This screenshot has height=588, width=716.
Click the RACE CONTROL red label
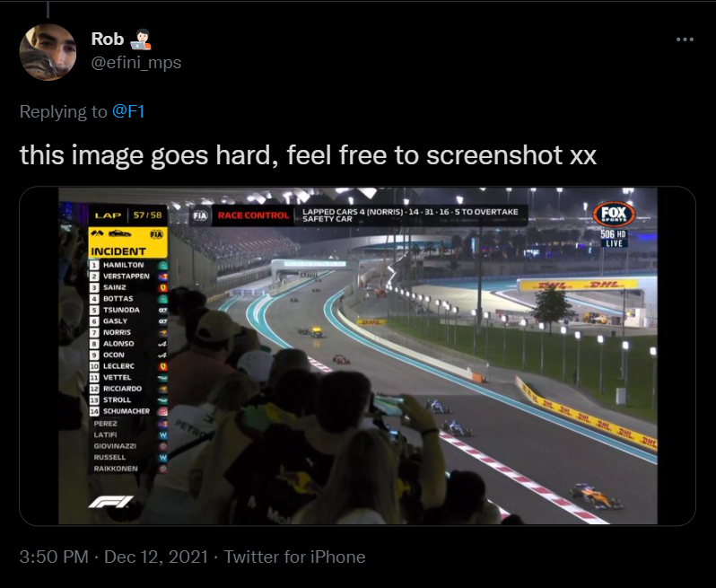[x=253, y=215]
